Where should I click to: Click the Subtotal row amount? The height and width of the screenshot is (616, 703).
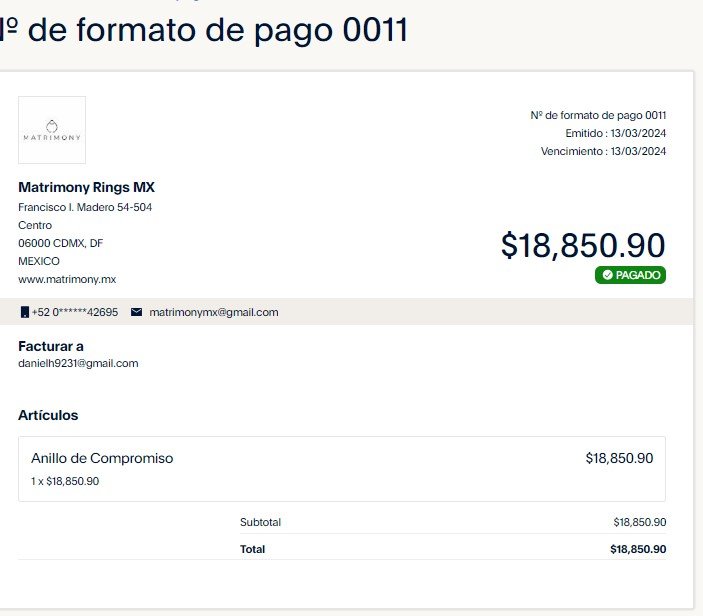point(640,522)
